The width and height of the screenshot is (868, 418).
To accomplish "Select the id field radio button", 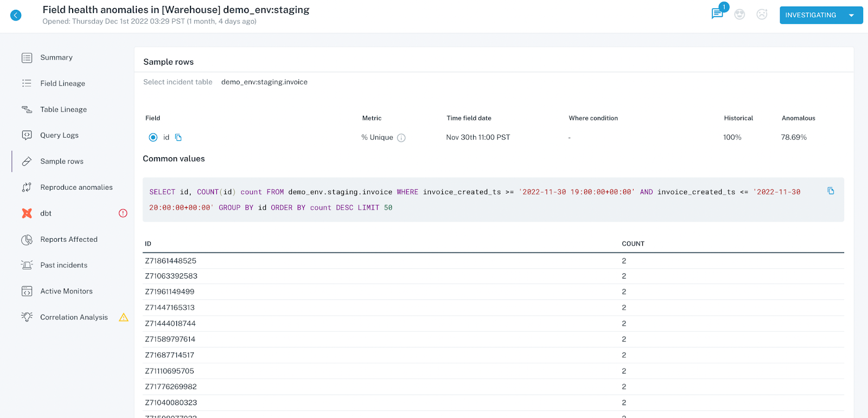I will (x=153, y=137).
